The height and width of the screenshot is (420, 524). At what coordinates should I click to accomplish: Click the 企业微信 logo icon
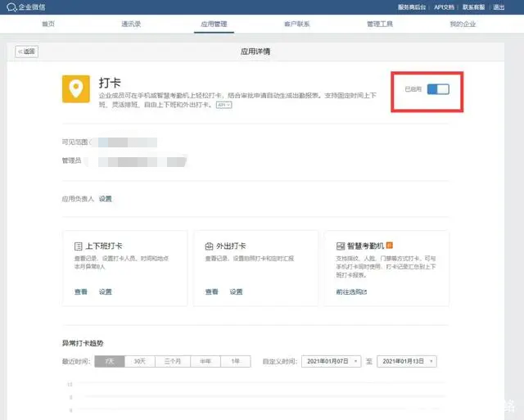point(11,7)
